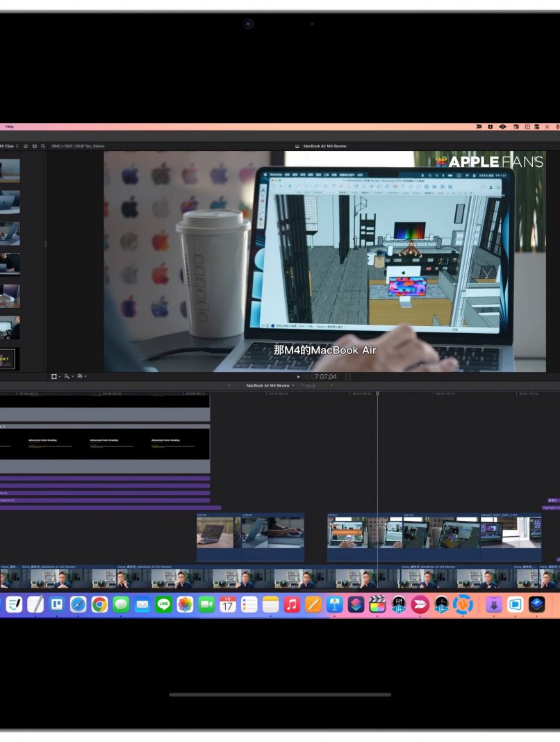Screen dimensions: 560x742
Task: Open the color and audio enhancement wand menu
Action: 68,376
